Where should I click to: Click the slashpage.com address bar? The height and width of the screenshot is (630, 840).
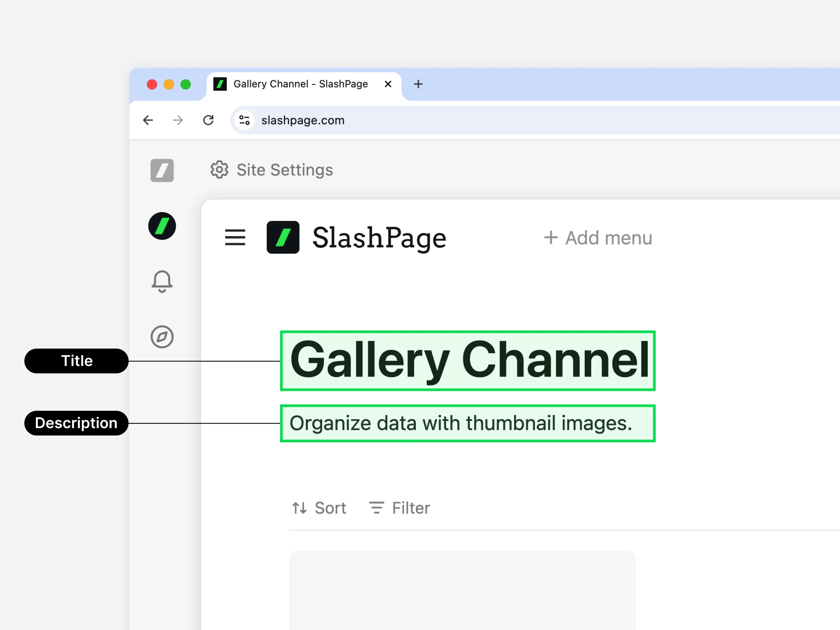click(x=535, y=120)
